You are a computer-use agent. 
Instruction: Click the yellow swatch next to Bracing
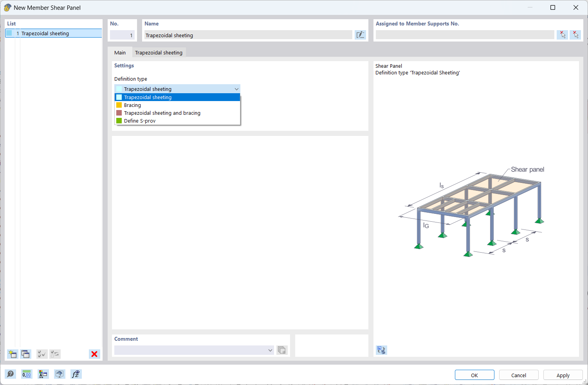tap(119, 105)
